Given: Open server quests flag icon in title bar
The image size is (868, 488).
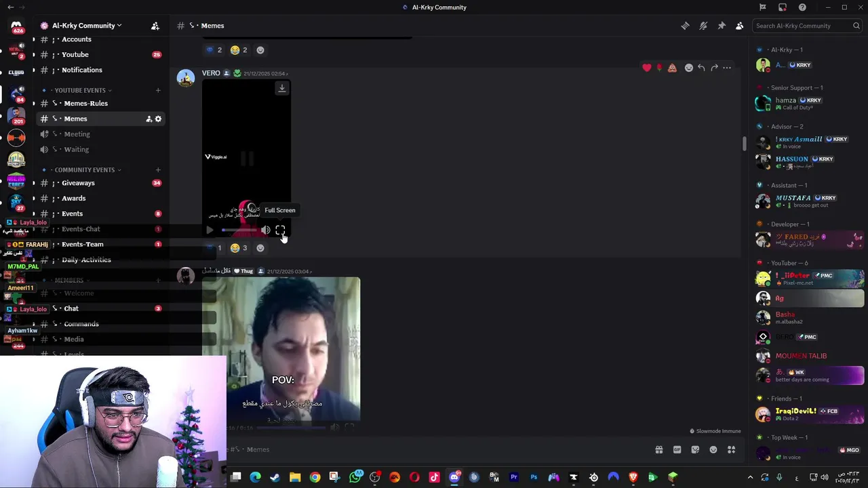Looking at the screenshot, I should (763, 7).
